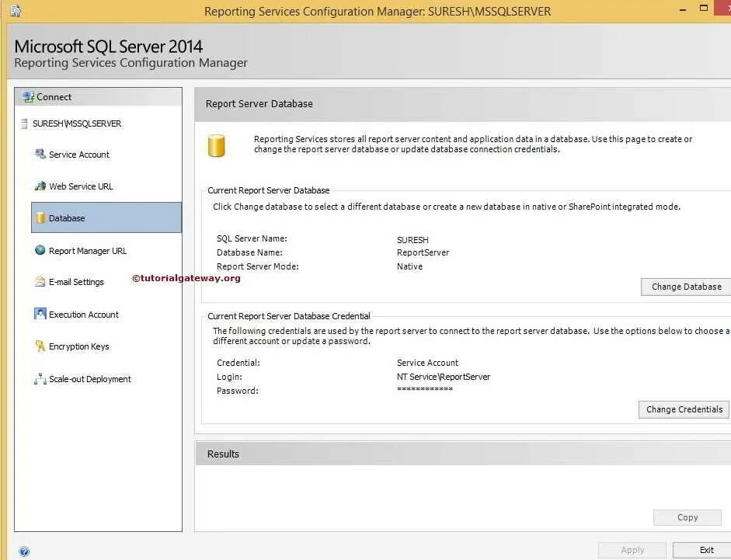Viewport: 731px width, 560px height.
Task: Click the Report Server Mode value Native
Action: coord(410,266)
